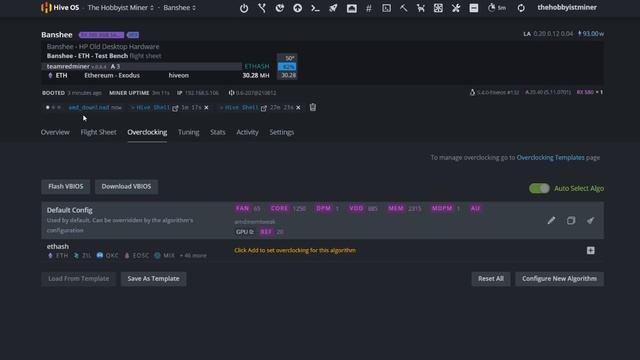Close the Hive Shell 27m 23s entry
Viewport: 640px width, 360px height.
pos(298,107)
